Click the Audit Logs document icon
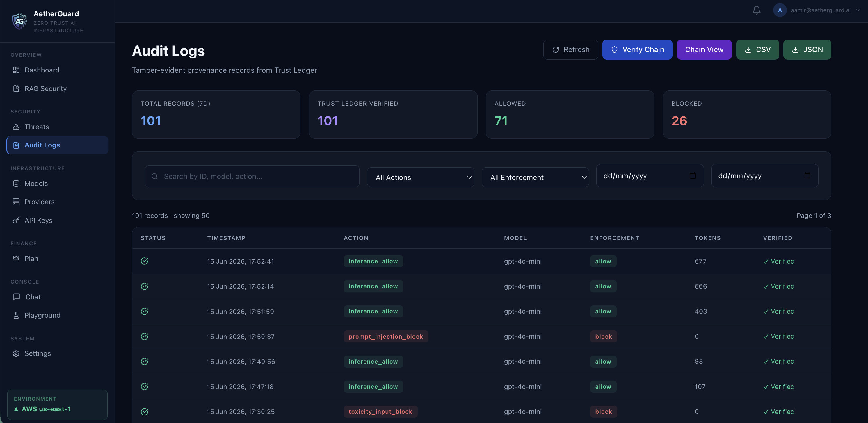868x423 pixels. [x=16, y=145]
